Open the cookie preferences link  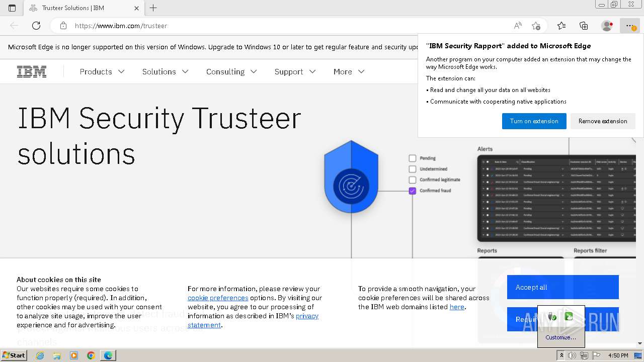pyautogui.click(x=218, y=298)
